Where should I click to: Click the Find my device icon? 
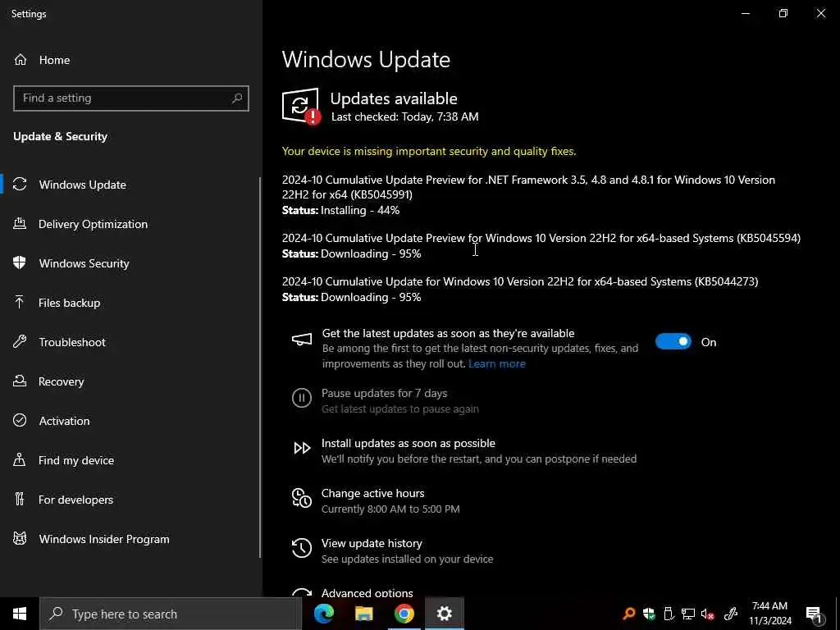point(20,459)
